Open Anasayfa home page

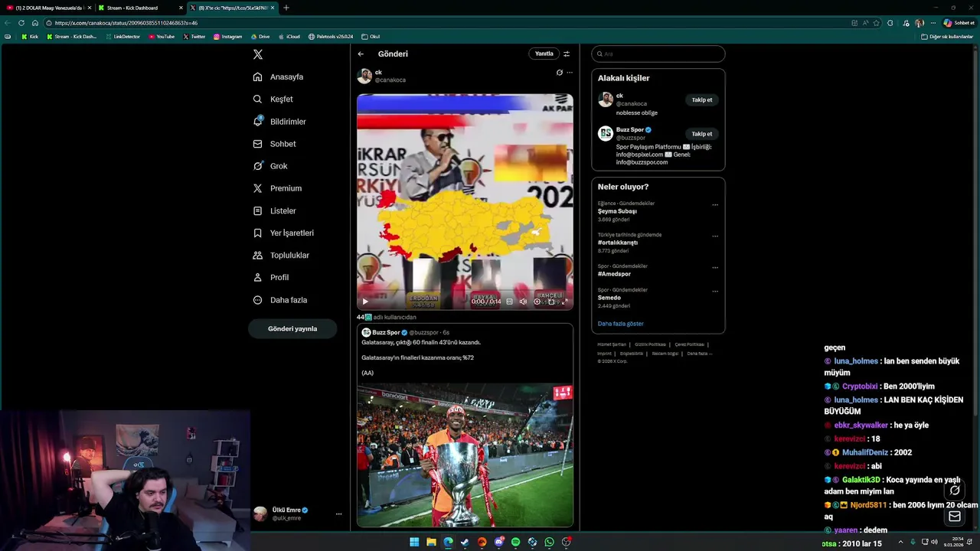(279, 77)
